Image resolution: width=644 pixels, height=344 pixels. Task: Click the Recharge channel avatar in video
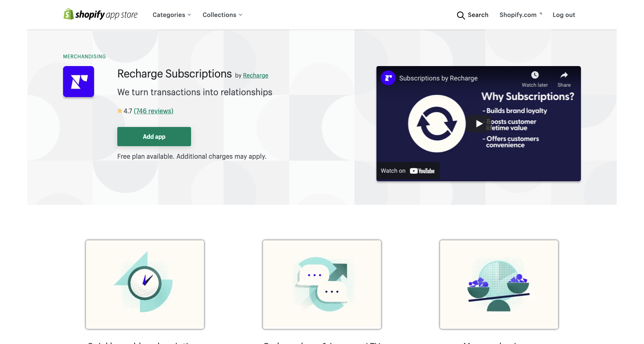click(x=388, y=78)
